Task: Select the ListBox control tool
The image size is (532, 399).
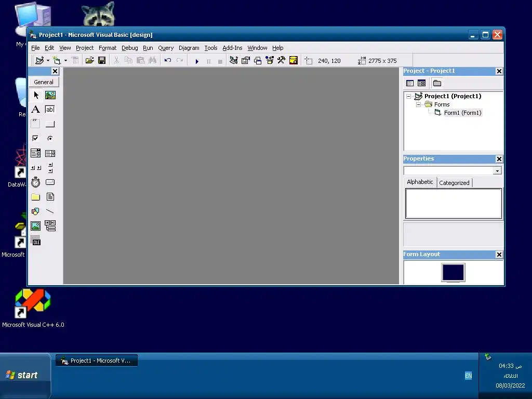Action: (50, 153)
